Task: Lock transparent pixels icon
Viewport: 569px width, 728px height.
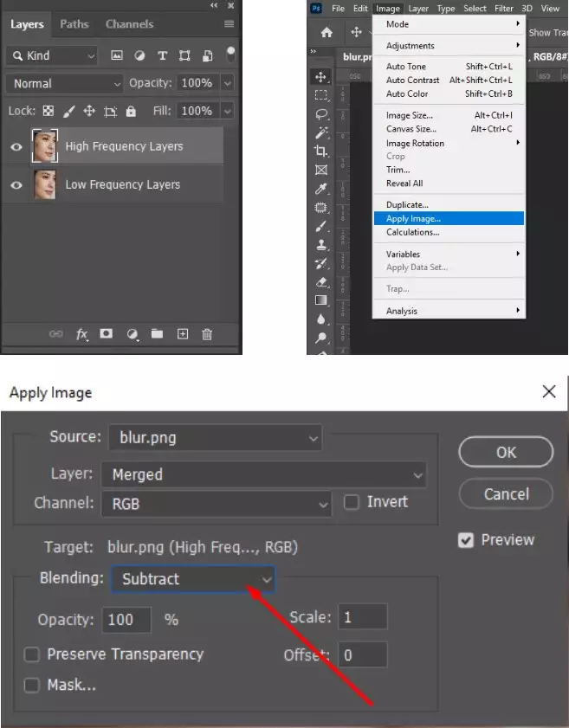Action: point(48,111)
